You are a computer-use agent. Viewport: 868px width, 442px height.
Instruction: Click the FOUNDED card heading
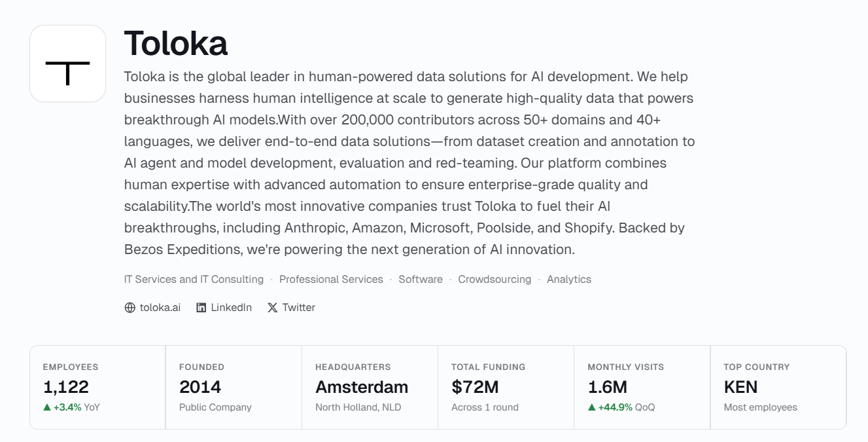point(201,367)
